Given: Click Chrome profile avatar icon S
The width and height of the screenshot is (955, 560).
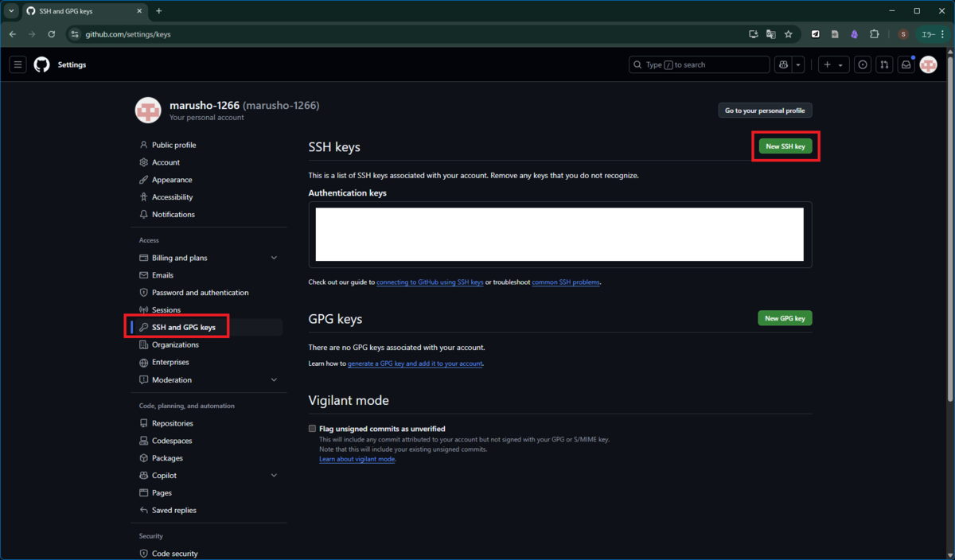Looking at the screenshot, I should point(903,34).
